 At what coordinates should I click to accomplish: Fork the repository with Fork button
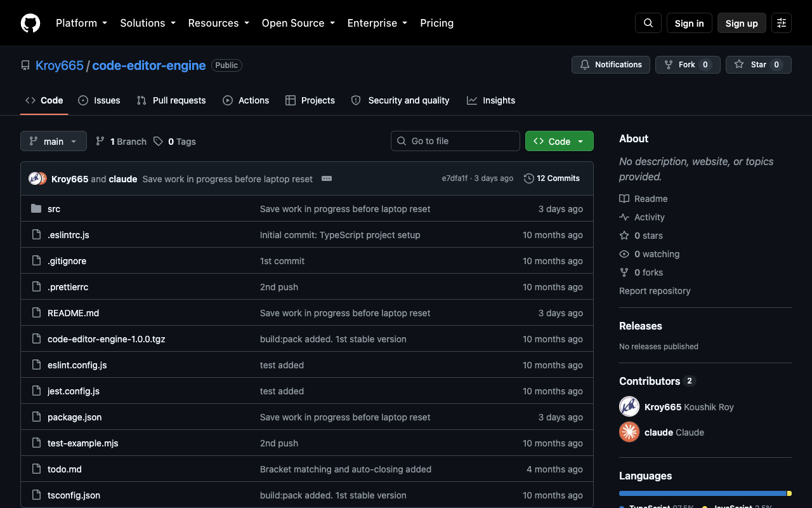click(688, 65)
